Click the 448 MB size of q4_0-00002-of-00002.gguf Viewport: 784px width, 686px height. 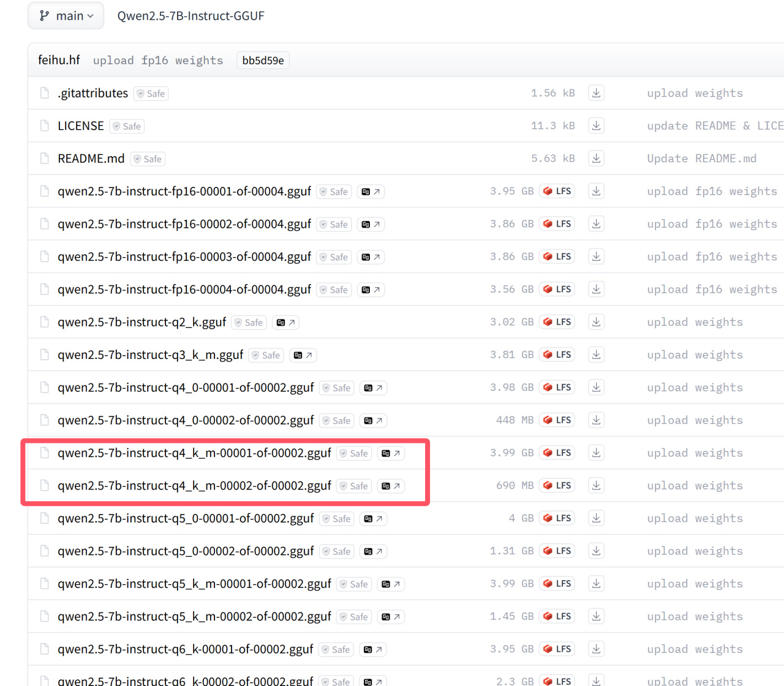click(x=514, y=420)
